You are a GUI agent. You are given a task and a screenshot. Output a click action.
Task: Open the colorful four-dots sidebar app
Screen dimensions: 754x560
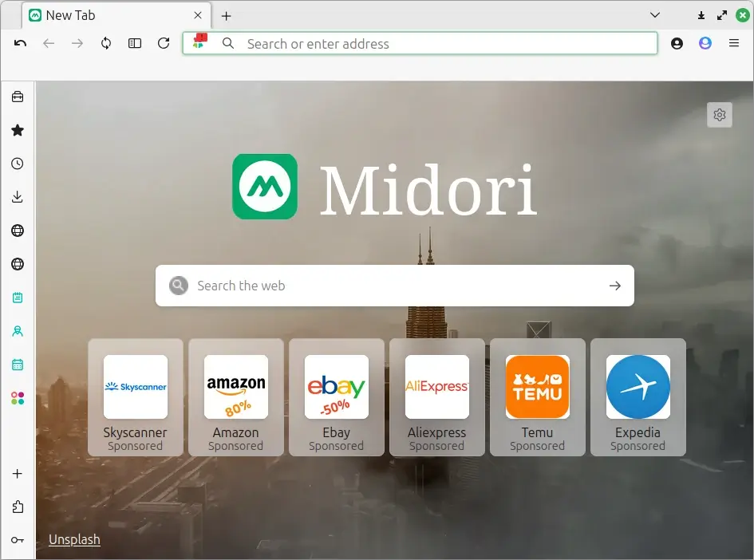pyautogui.click(x=18, y=398)
